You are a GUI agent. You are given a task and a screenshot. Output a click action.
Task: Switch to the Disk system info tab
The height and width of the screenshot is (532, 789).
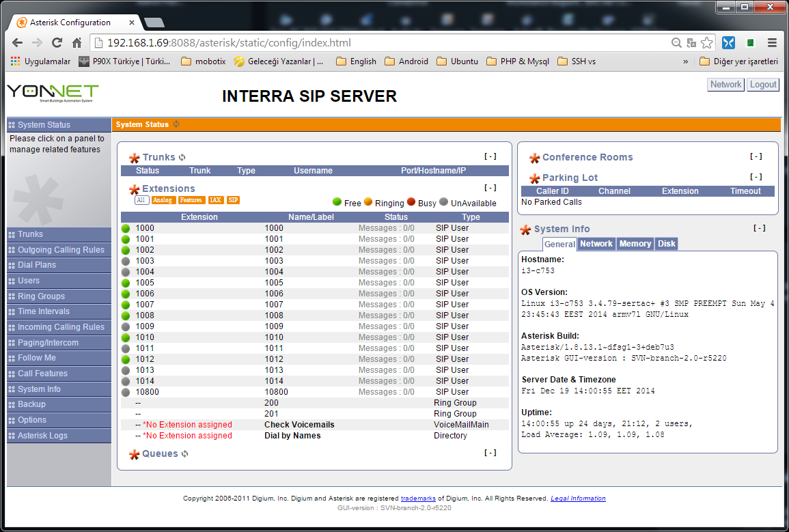pos(667,244)
